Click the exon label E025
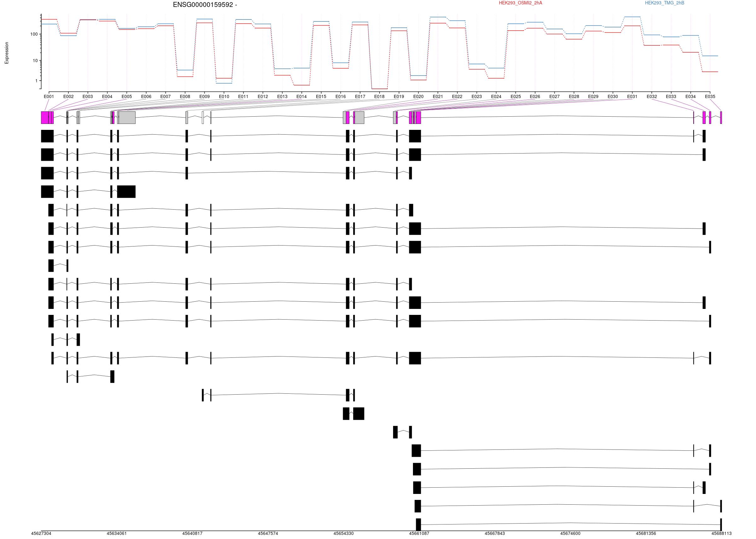 516,96
